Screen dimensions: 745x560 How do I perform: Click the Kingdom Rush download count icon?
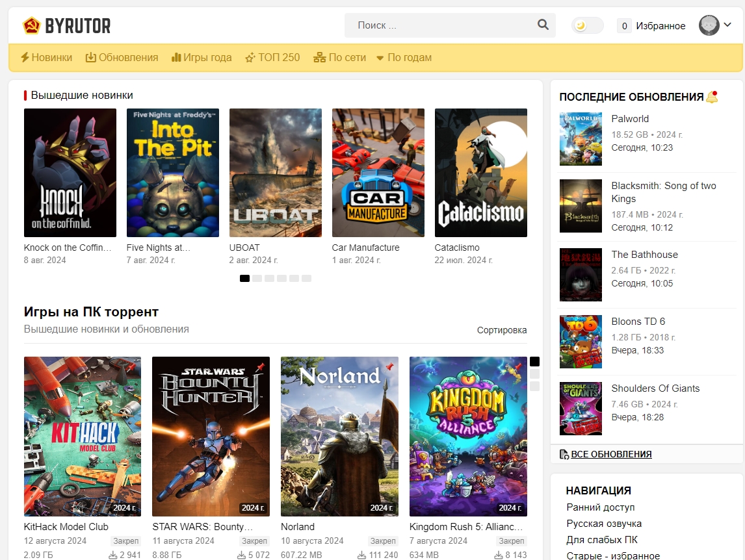click(x=499, y=555)
